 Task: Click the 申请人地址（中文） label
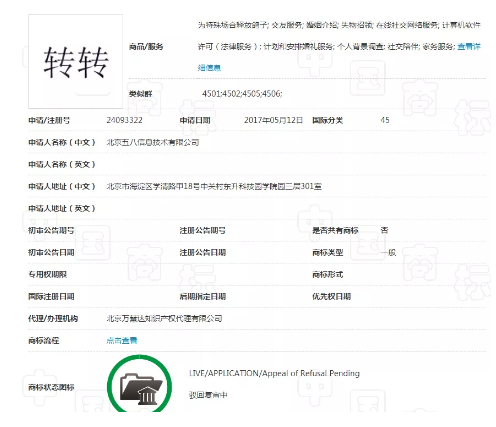62,186
